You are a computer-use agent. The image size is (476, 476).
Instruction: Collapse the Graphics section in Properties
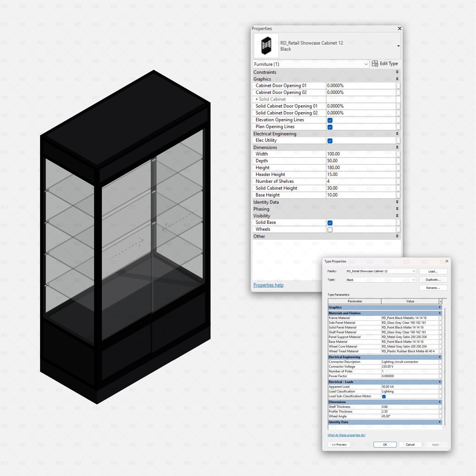(x=397, y=79)
